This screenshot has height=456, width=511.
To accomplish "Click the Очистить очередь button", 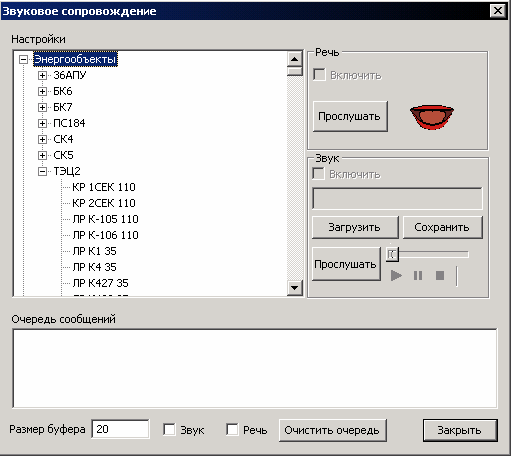I will 332,430.
